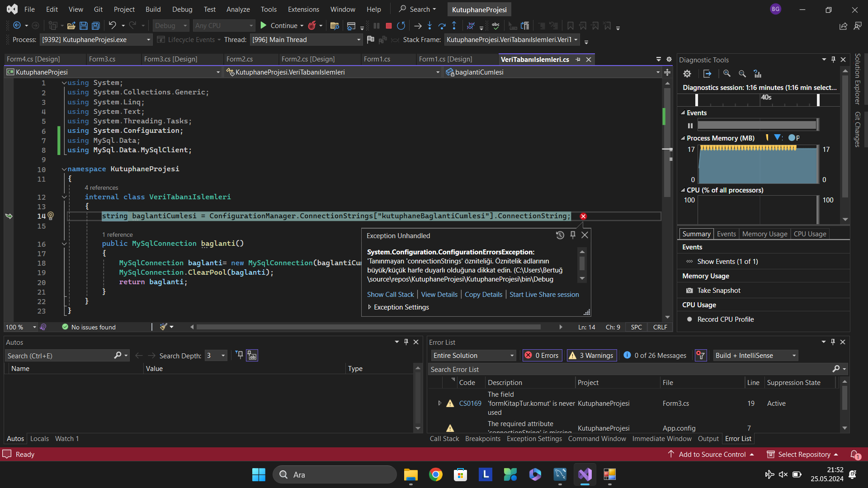868x488 pixels.
Task: Open Chrome from the taskbar
Action: [435, 474]
